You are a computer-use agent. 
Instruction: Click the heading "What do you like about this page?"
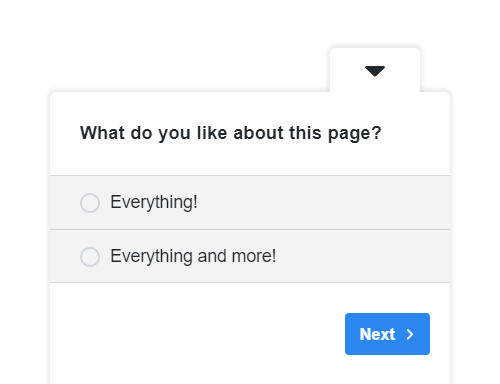pos(230,133)
